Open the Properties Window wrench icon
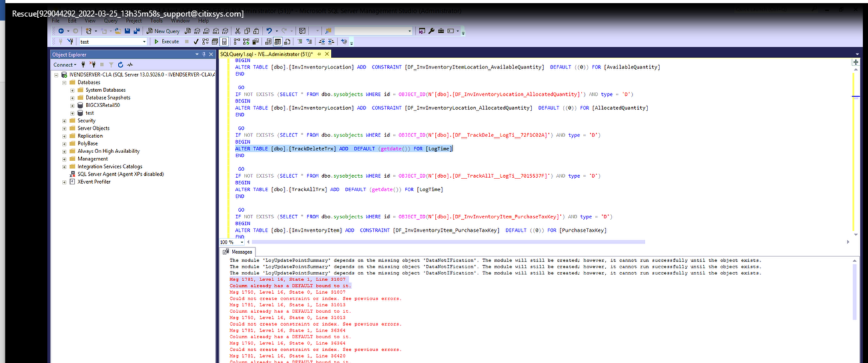The width and height of the screenshot is (868, 363). pos(431,31)
